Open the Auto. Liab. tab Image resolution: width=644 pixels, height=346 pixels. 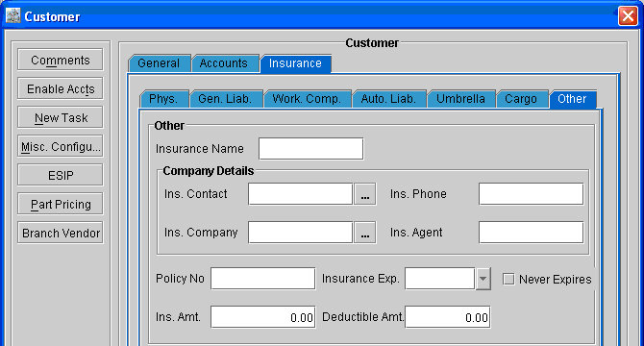point(388,99)
